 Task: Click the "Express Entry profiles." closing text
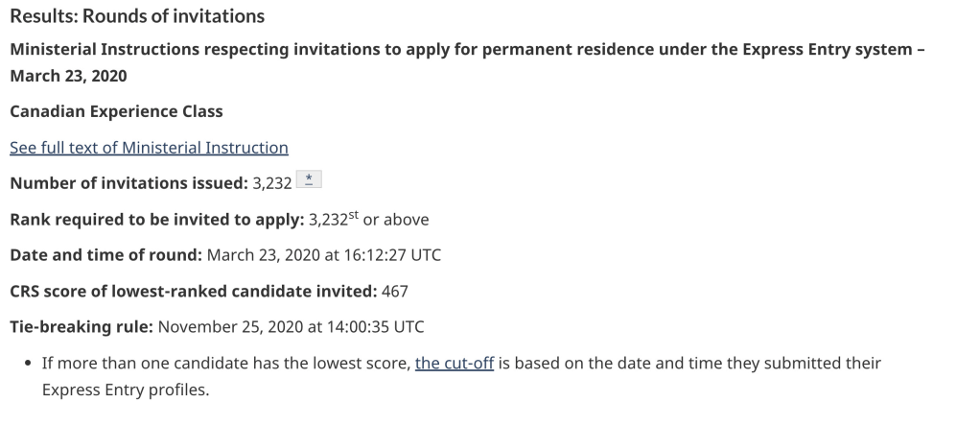(x=125, y=390)
